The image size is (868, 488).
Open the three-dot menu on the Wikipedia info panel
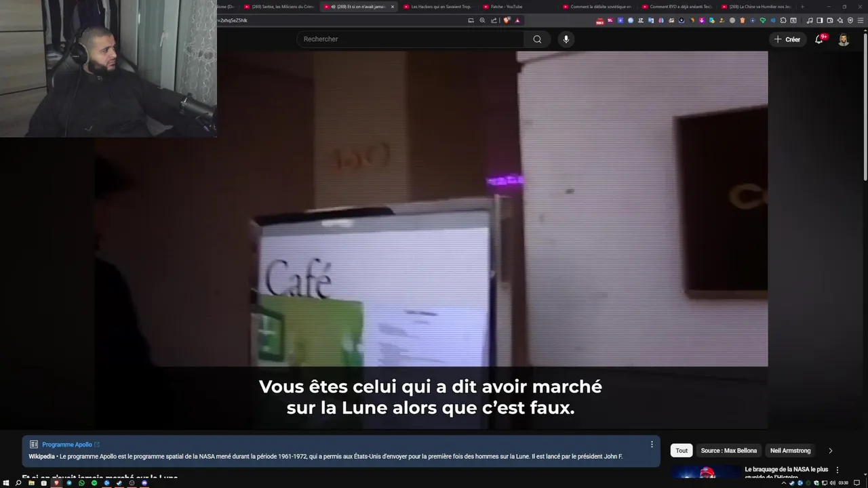652,445
